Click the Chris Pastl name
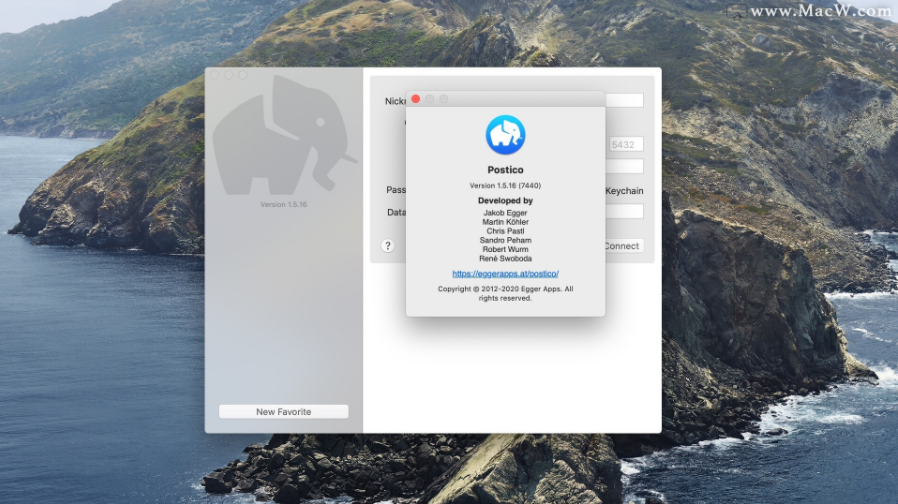This screenshot has height=504, width=898. click(x=505, y=231)
